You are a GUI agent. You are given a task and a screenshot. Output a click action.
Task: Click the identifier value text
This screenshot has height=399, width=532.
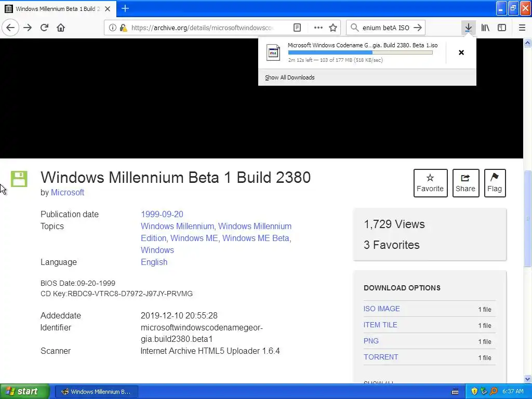202,333
